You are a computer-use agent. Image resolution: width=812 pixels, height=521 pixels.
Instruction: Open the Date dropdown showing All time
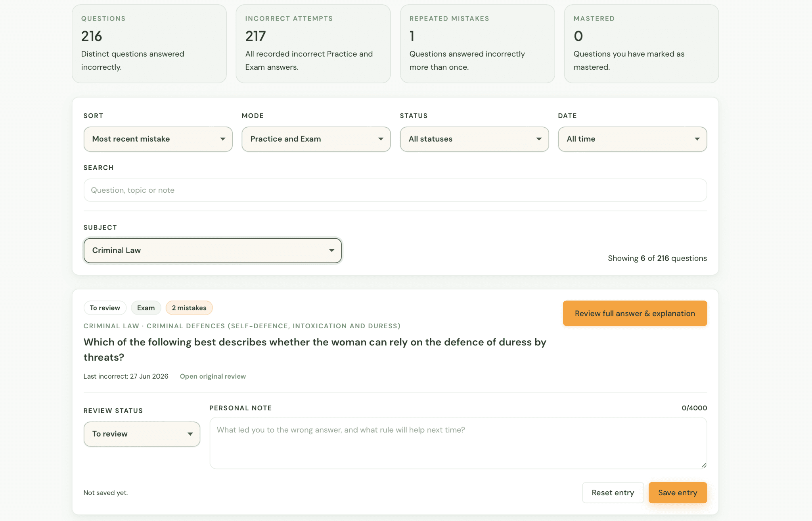632,139
